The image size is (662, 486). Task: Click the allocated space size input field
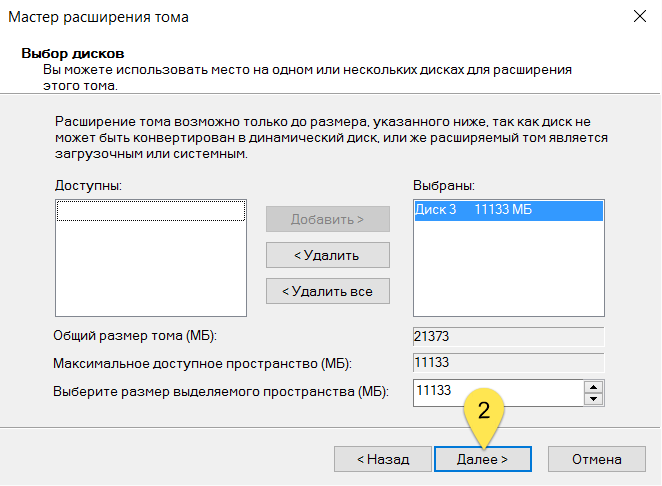point(496,391)
